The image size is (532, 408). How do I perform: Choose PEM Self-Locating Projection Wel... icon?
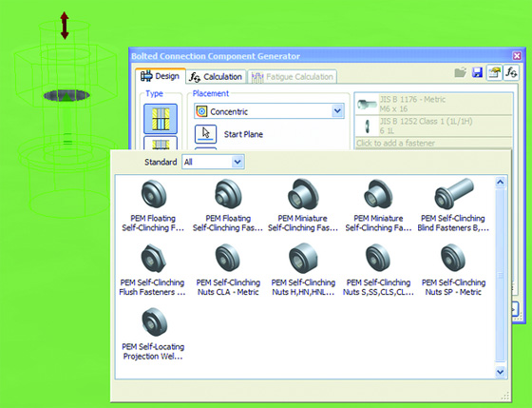click(154, 322)
